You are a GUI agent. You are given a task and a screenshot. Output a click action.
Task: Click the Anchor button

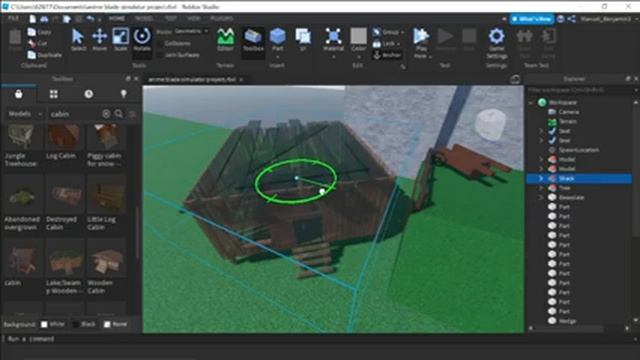click(387, 55)
